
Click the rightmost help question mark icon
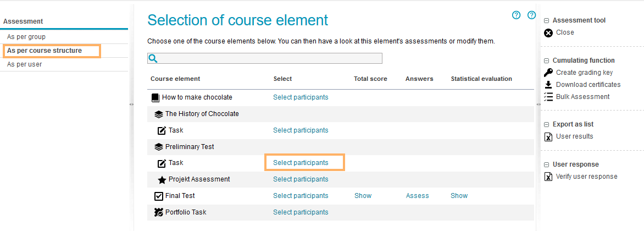pos(531,15)
